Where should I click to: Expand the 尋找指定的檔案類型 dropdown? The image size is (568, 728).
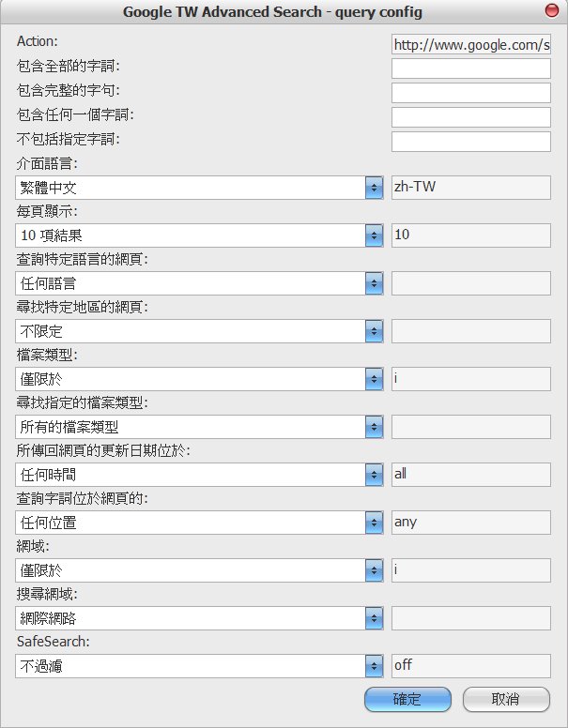click(x=200, y=426)
